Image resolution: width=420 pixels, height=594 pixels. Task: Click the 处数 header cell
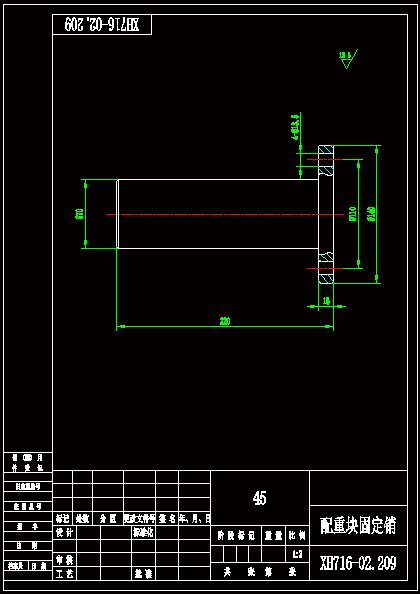(x=82, y=518)
